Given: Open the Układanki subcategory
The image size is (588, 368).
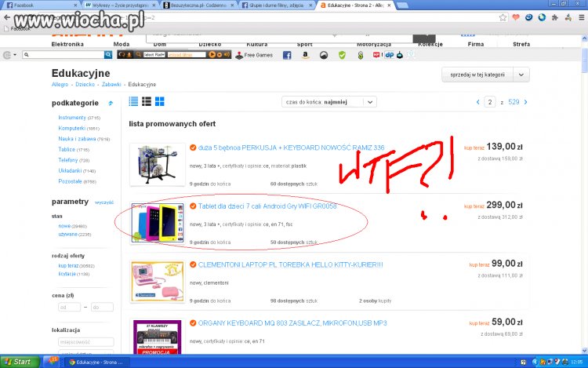Looking at the screenshot, I should (70, 171).
